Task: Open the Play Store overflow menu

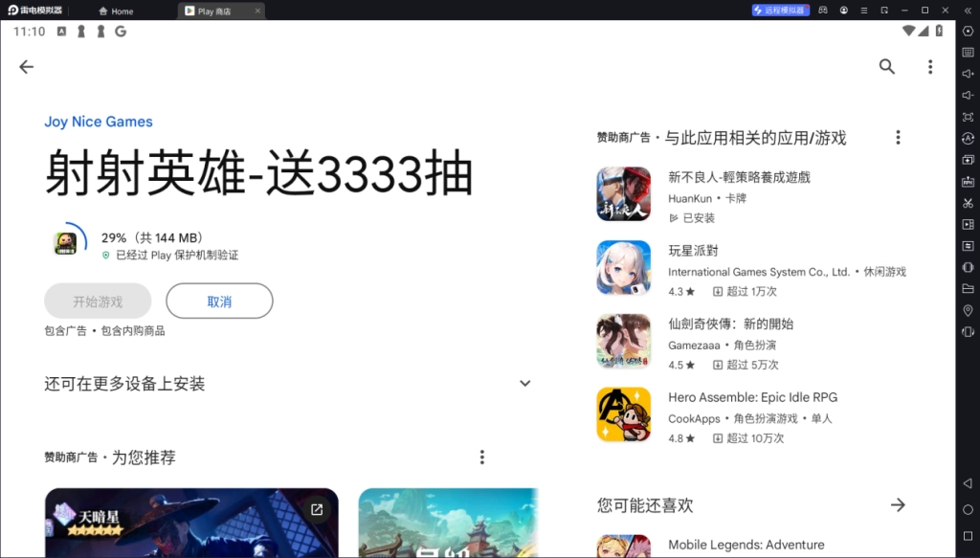Action: click(x=930, y=67)
